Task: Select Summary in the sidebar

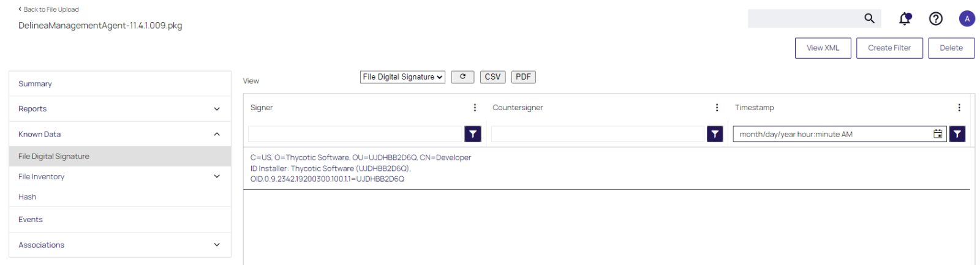Action: point(35,84)
